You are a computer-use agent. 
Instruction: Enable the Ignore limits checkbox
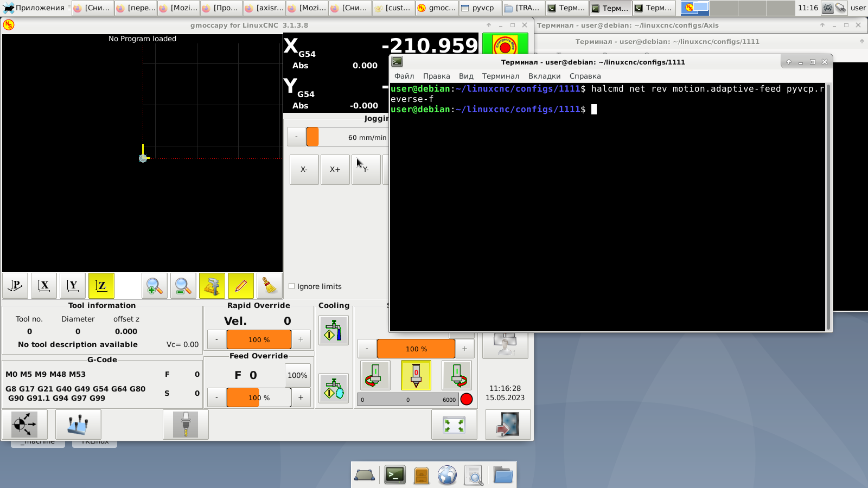coord(292,286)
